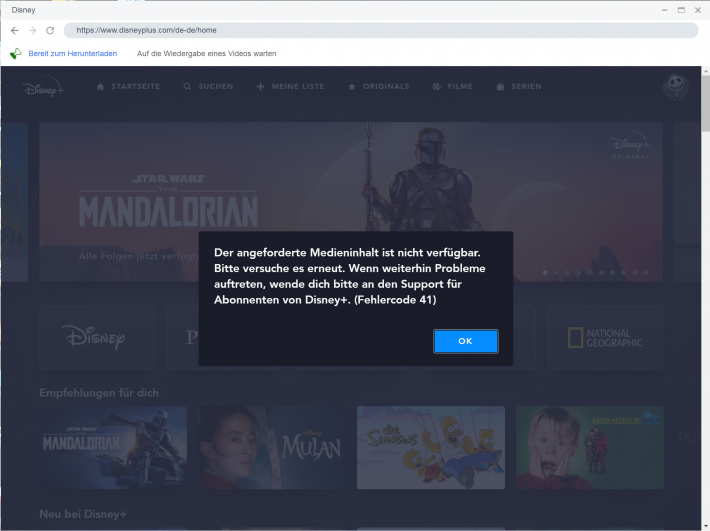The image size is (710, 531).
Task: Open The Mandalorian recommendation thumbnail
Action: tap(113, 447)
